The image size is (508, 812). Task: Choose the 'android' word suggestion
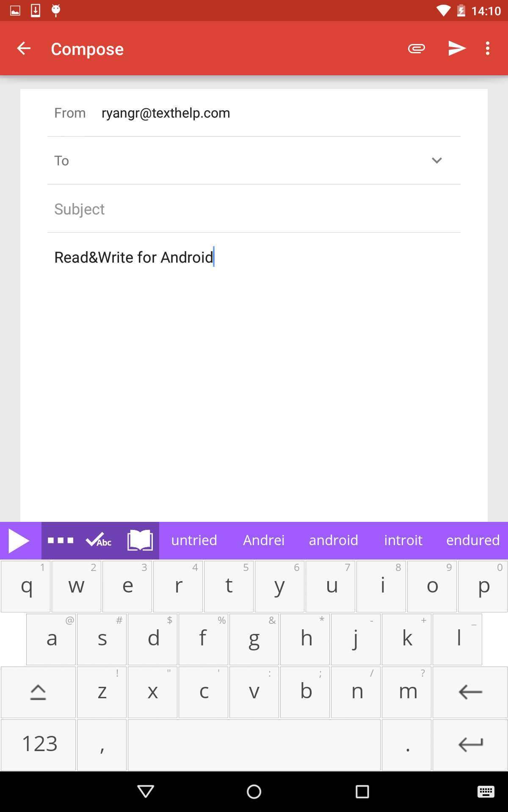pyautogui.click(x=333, y=540)
